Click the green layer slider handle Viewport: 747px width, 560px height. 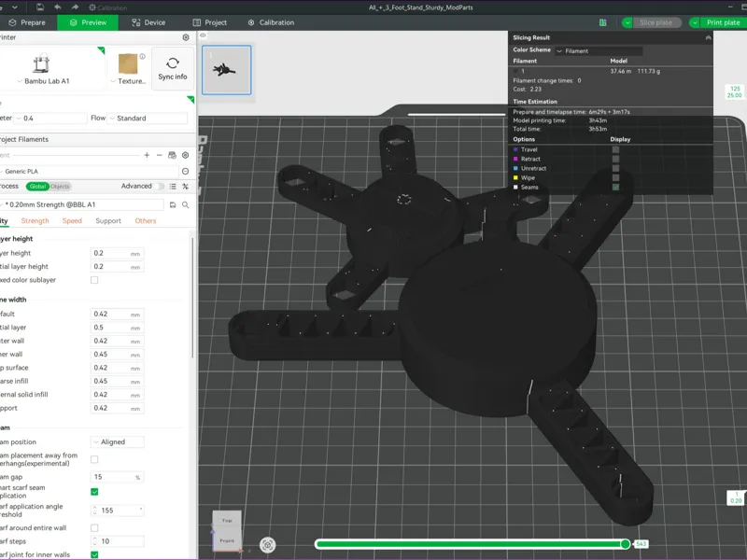point(625,544)
